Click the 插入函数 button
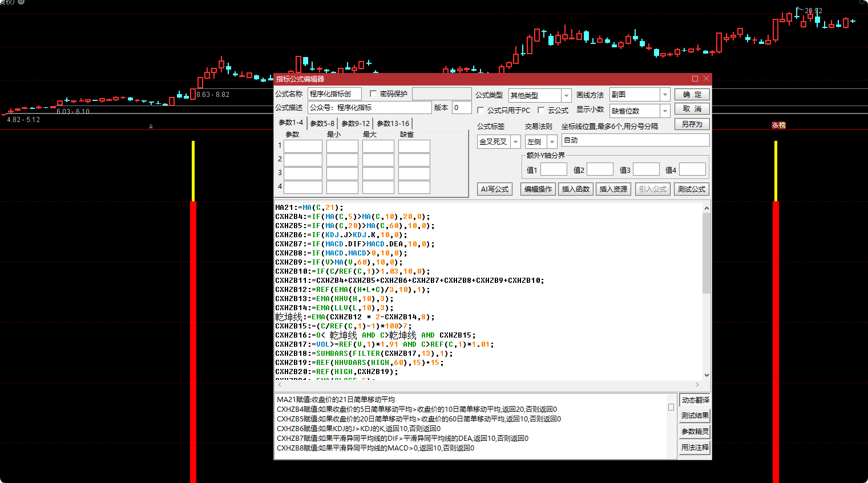This screenshot has width=868, height=483. tap(575, 189)
